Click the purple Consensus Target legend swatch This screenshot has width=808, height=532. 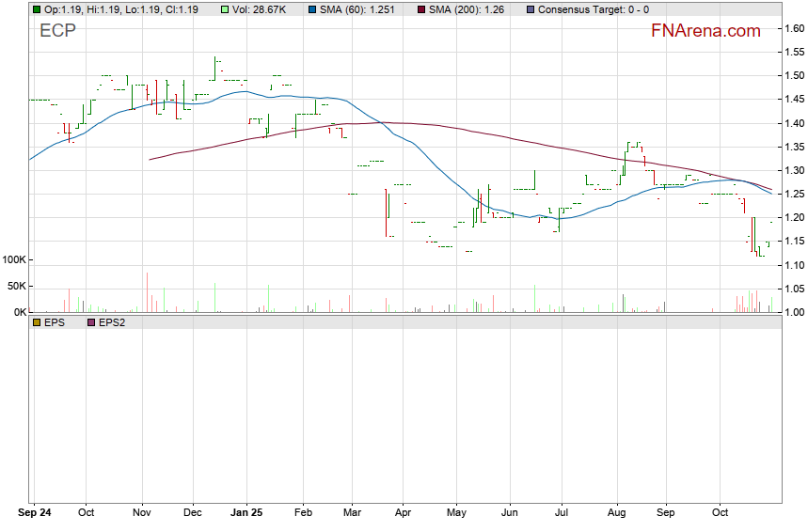tap(530, 9)
